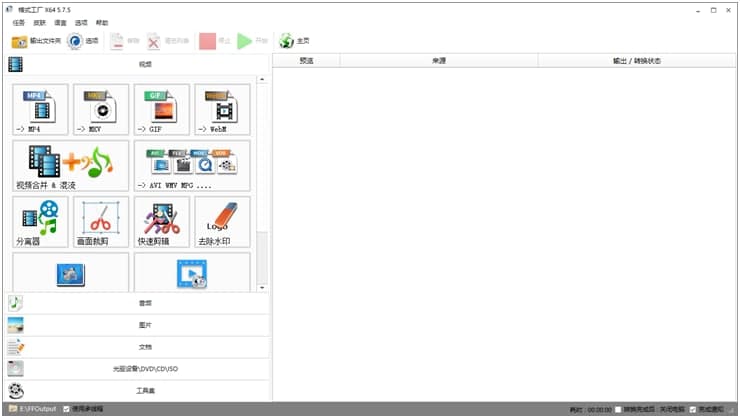Select the -> WebM conversion tile
Image resolution: width=740 pixels, height=418 pixels.
(x=222, y=109)
